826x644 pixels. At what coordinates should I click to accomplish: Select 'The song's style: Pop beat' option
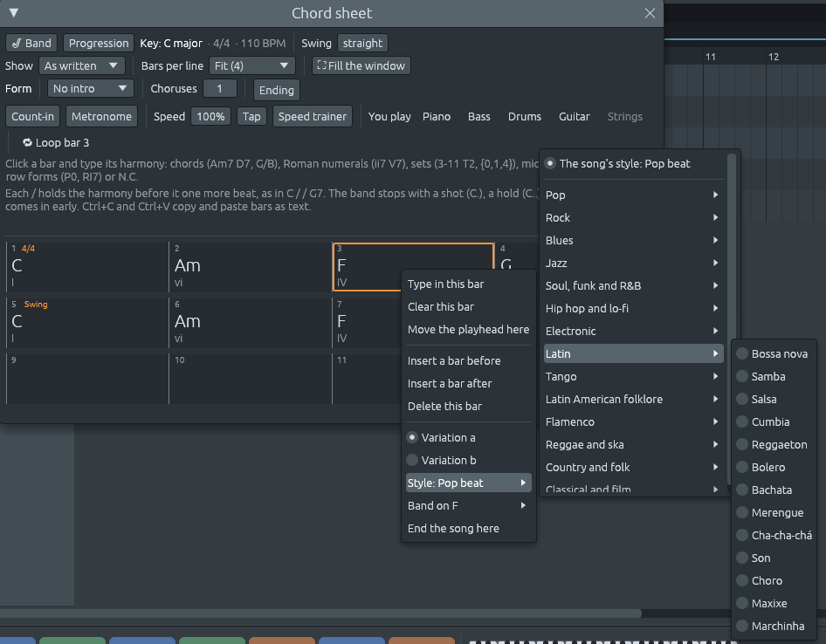point(633,164)
